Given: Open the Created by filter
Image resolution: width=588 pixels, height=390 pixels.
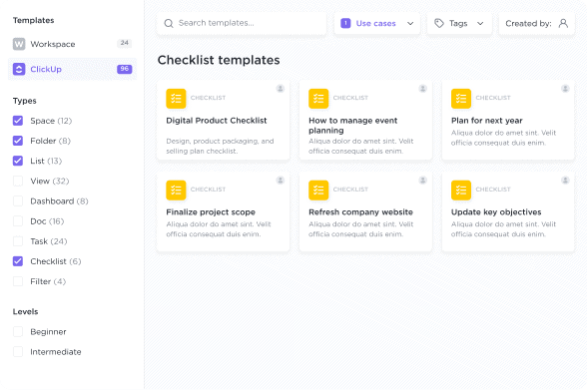Looking at the screenshot, I should pos(536,23).
